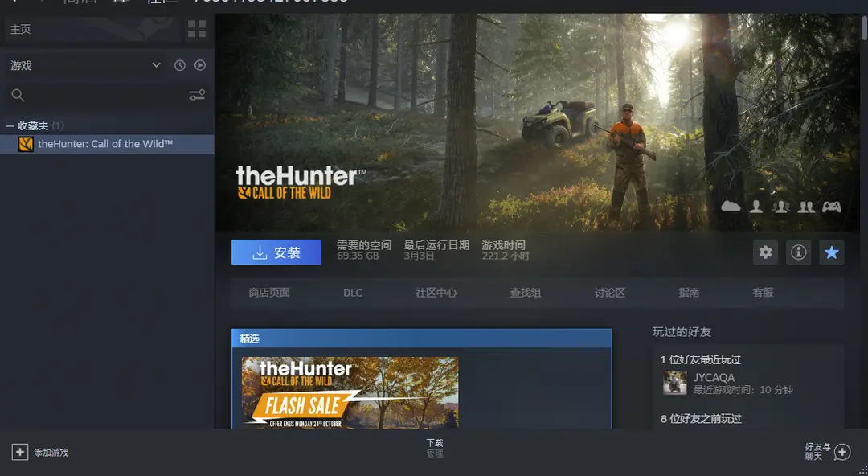
Task: Click the window resize grip corner
Action: [x=862, y=470]
